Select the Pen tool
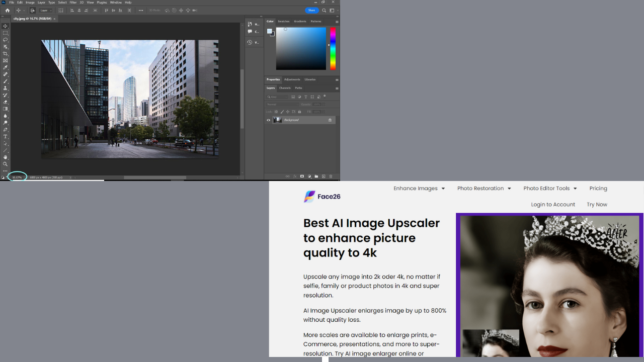The width and height of the screenshot is (644, 362). coord(6,130)
